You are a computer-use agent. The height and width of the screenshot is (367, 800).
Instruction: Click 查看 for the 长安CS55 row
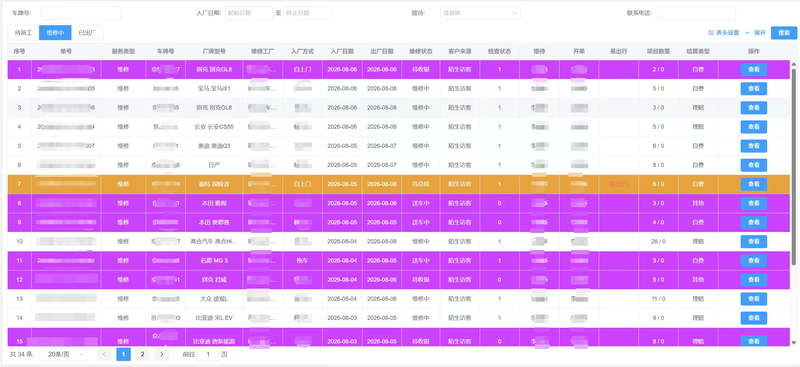tap(754, 127)
